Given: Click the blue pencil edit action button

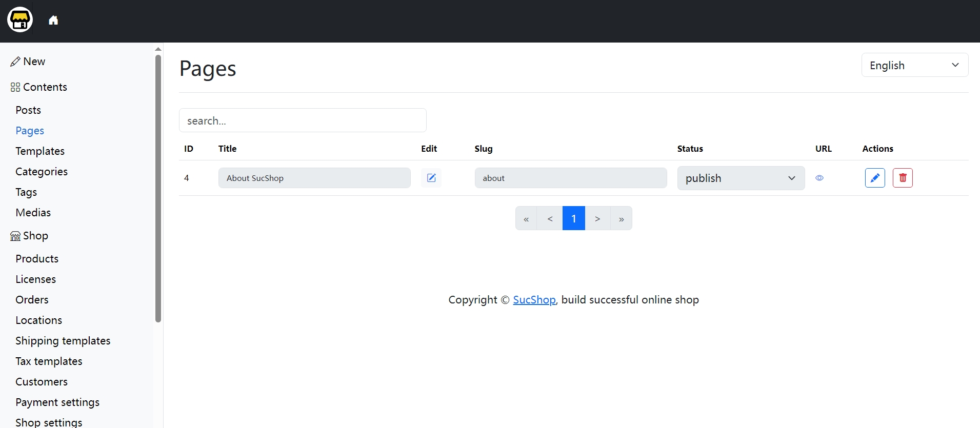Looking at the screenshot, I should pyautogui.click(x=875, y=178).
